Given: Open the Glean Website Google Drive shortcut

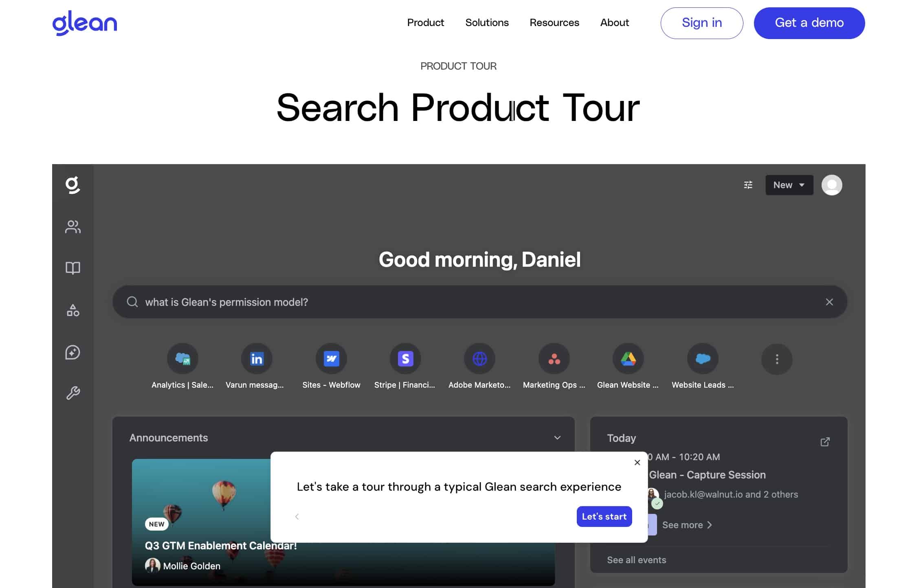Looking at the screenshot, I should coord(628,359).
